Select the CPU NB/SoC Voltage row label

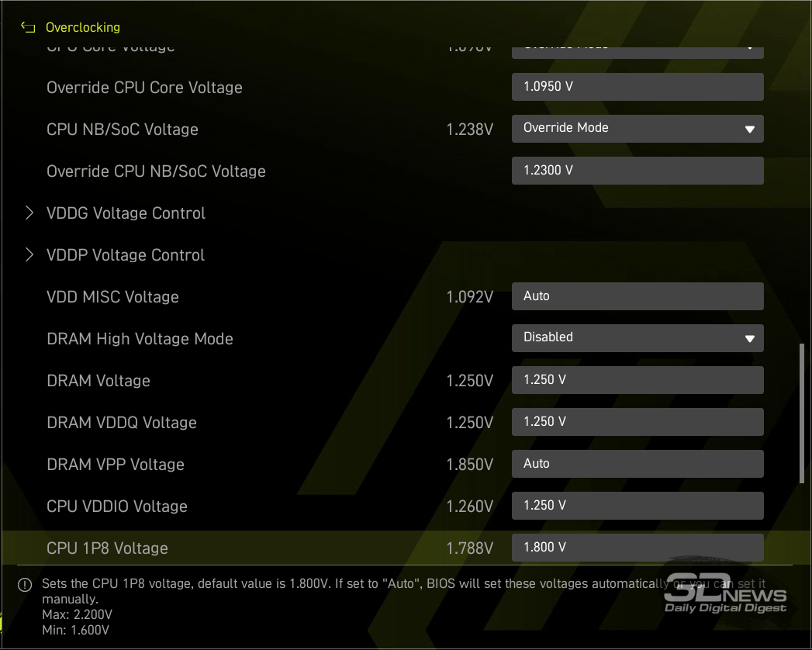pos(123,130)
